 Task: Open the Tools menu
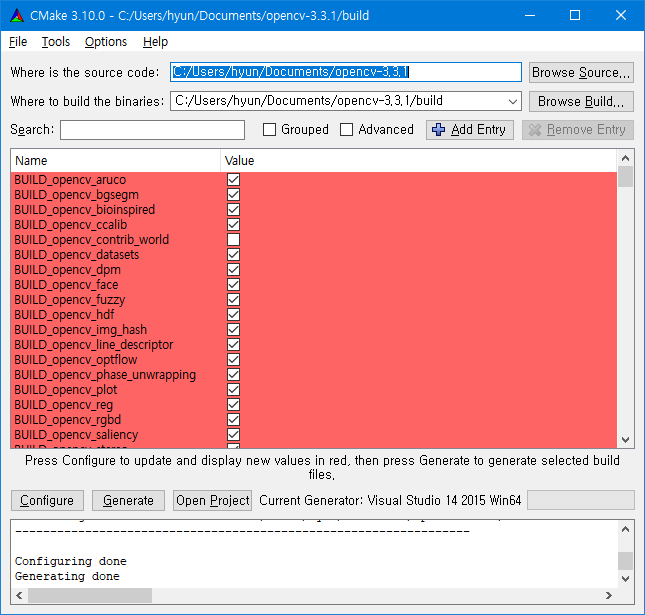point(56,42)
